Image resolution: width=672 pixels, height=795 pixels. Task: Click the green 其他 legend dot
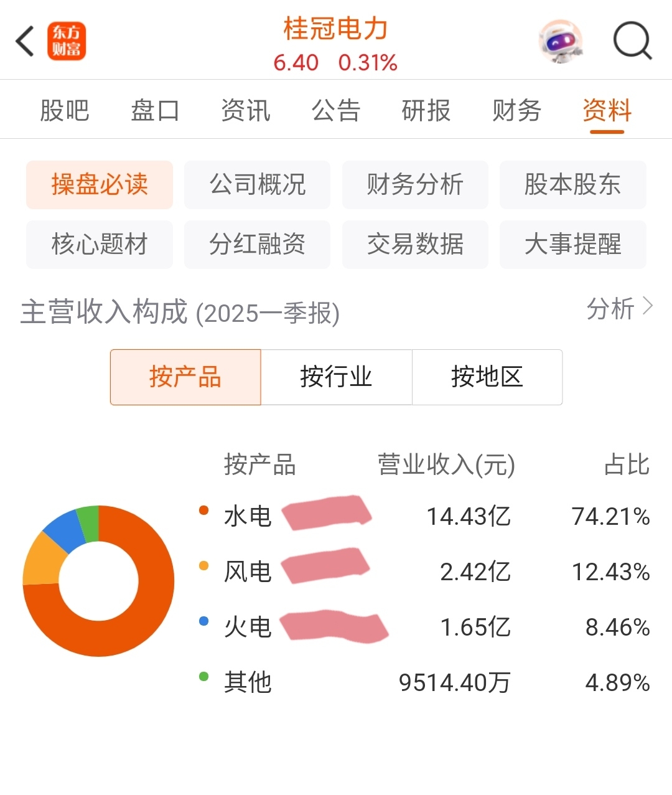coord(203,676)
